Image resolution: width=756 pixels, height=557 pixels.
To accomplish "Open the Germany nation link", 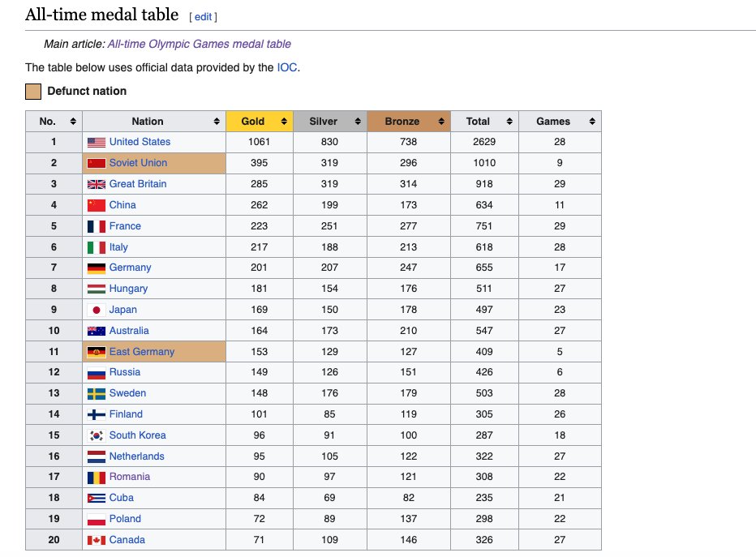I will 130,268.
